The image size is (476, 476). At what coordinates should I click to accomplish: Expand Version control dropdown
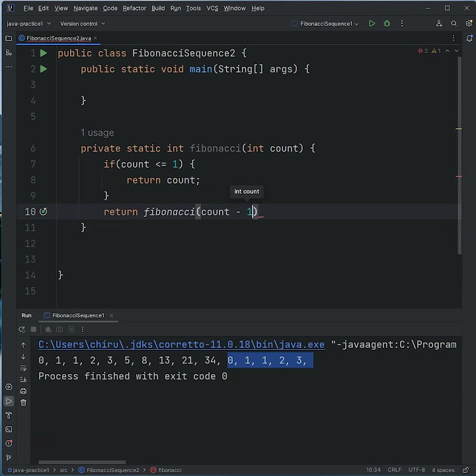[x=83, y=24]
